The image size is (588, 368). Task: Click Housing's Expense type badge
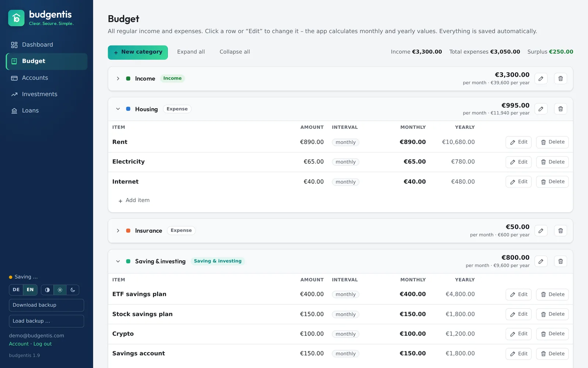click(x=177, y=109)
